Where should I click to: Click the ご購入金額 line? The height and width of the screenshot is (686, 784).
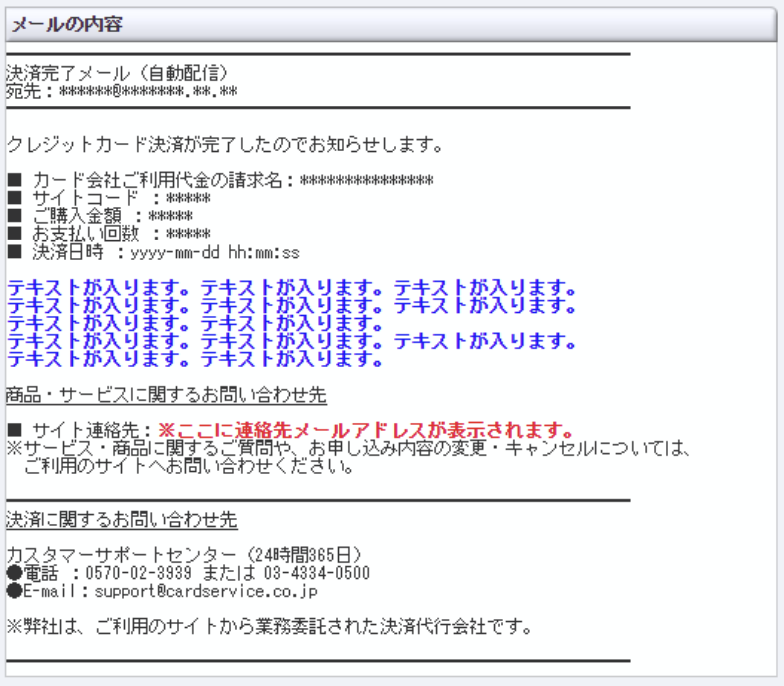coord(100,216)
